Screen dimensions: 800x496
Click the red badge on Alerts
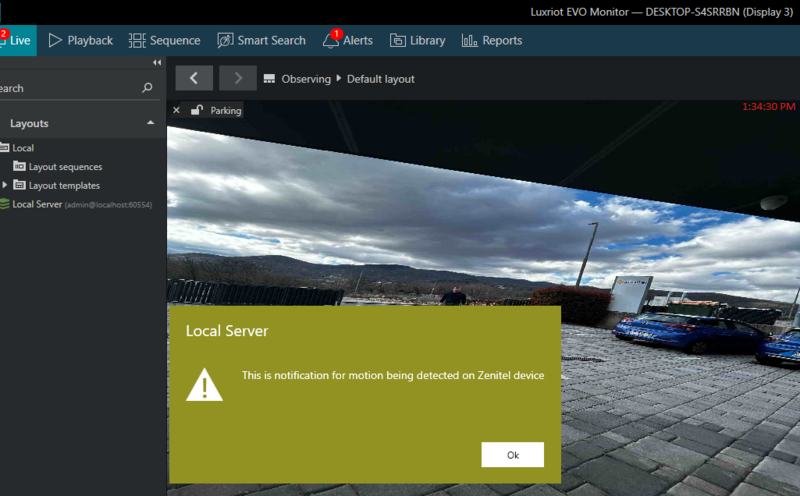coord(336,34)
